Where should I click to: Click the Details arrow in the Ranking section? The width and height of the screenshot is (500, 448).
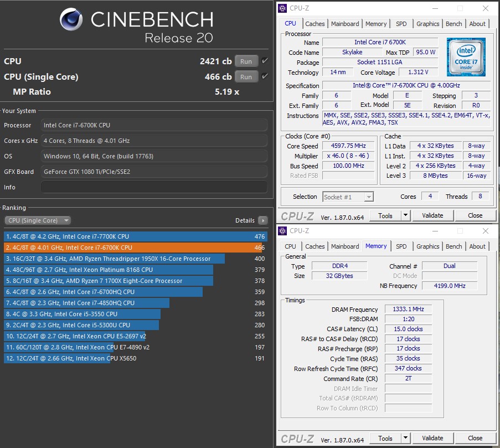point(264,220)
